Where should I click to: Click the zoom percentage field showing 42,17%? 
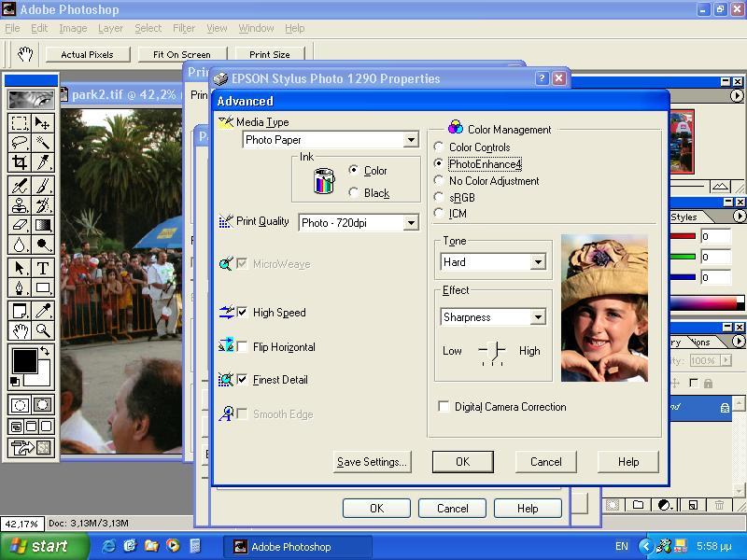(21, 524)
